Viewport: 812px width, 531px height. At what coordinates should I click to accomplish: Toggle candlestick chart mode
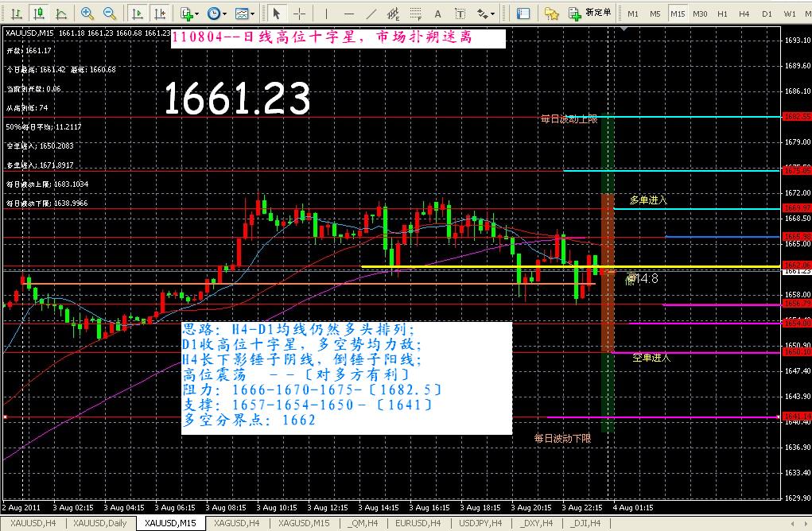[38, 14]
